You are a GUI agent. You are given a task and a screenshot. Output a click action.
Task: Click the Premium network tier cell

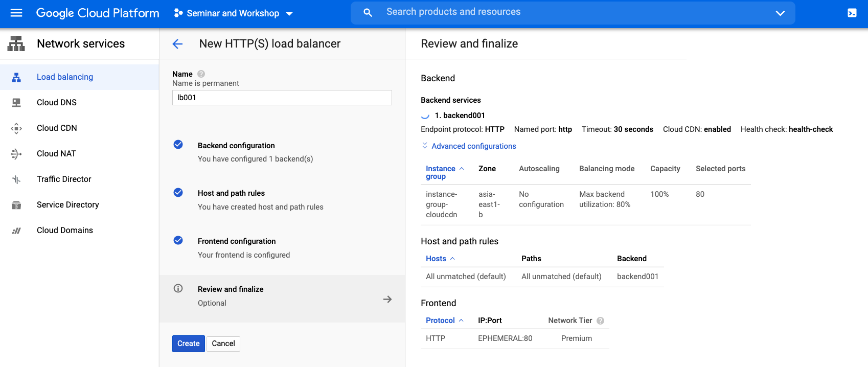(x=577, y=338)
